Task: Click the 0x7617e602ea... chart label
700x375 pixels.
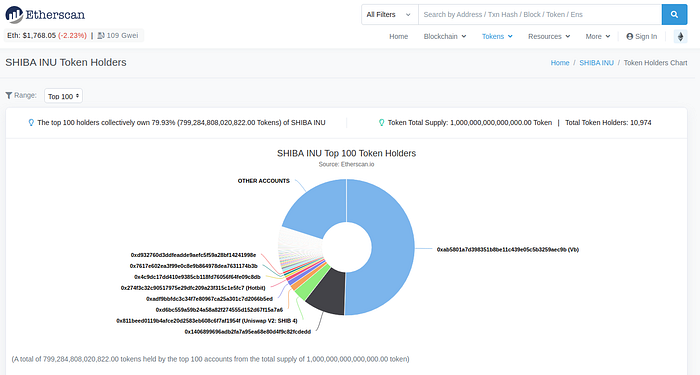Action: click(194, 266)
